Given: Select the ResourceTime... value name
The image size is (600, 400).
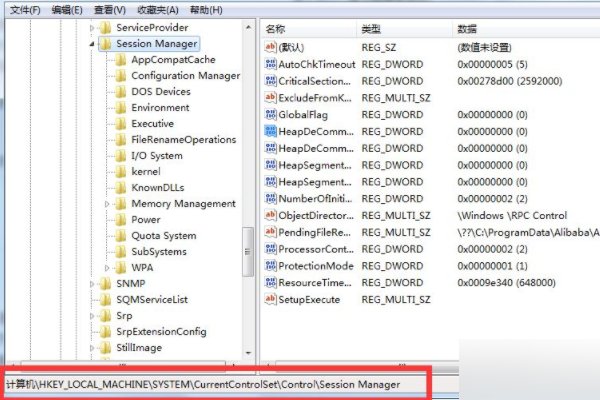Looking at the screenshot, I should (315, 283).
